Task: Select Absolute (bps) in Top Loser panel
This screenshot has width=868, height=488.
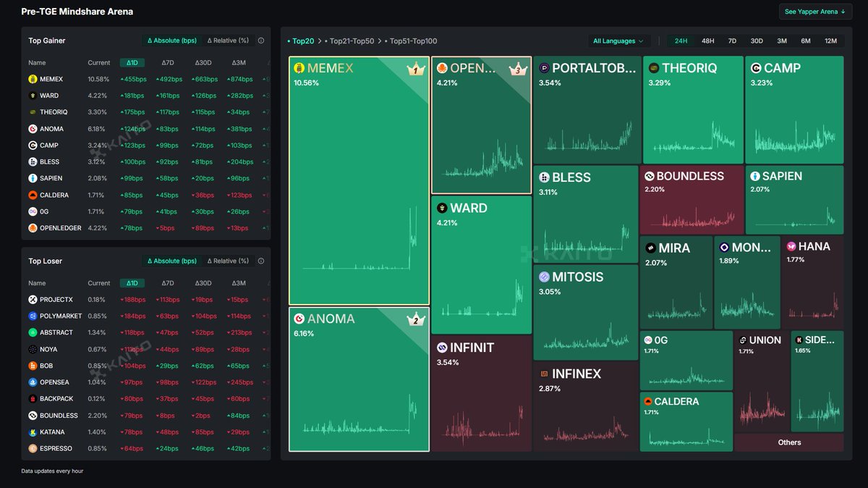Action: pyautogui.click(x=171, y=261)
